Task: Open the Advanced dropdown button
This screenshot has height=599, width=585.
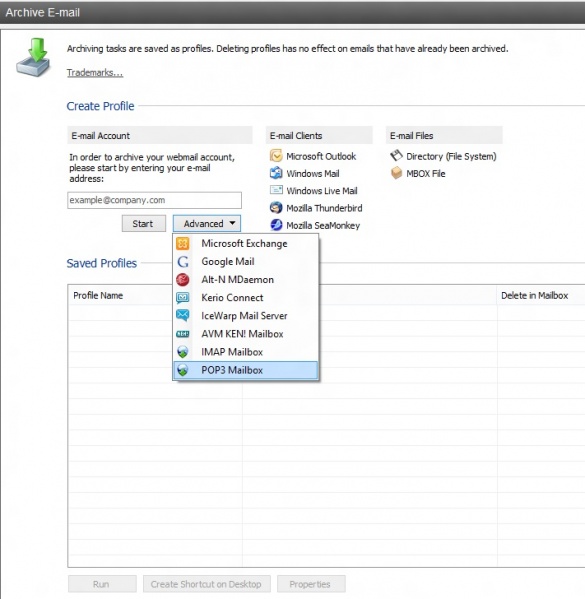Action: pos(207,223)
